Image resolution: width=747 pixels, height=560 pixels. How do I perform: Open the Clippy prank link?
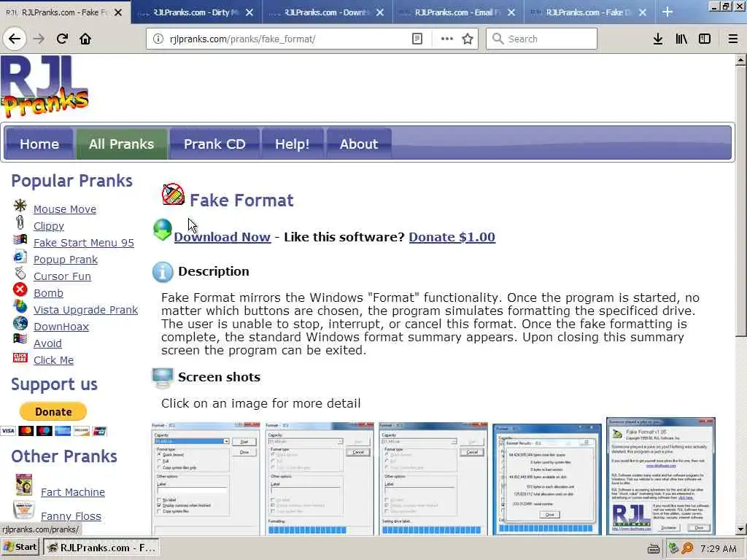click(x=49, y=226)
